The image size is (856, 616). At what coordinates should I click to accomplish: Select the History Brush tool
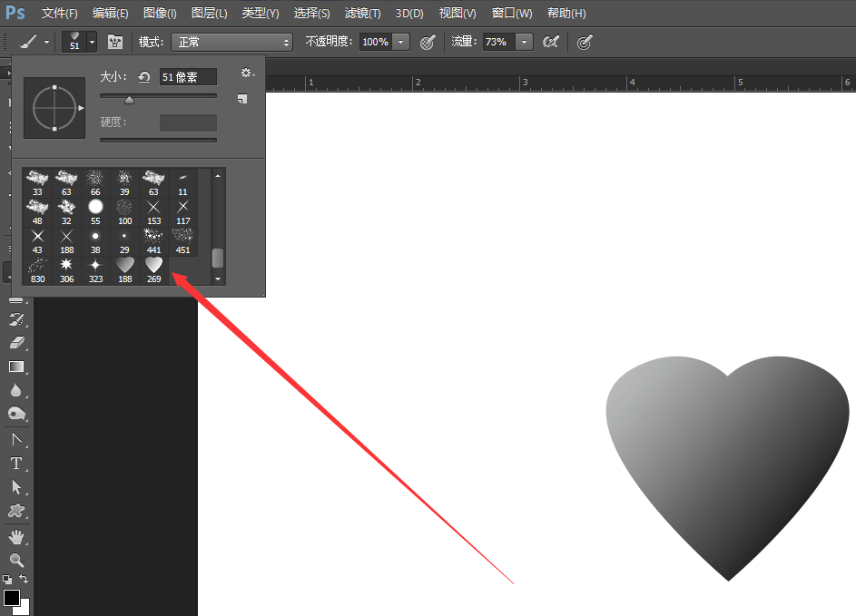pos(16,319)
